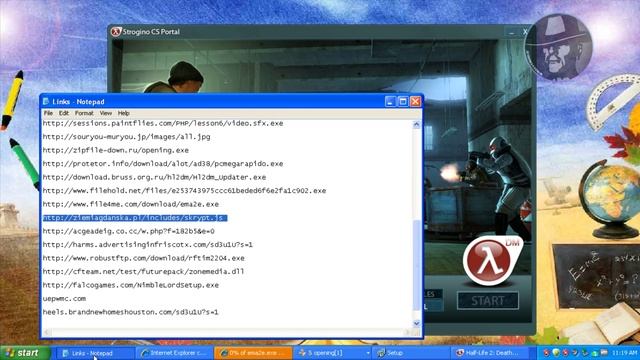Screen dimensions: 640x360
Task: Switch to Setup taskbar button
Action: (x=411, y=353)
